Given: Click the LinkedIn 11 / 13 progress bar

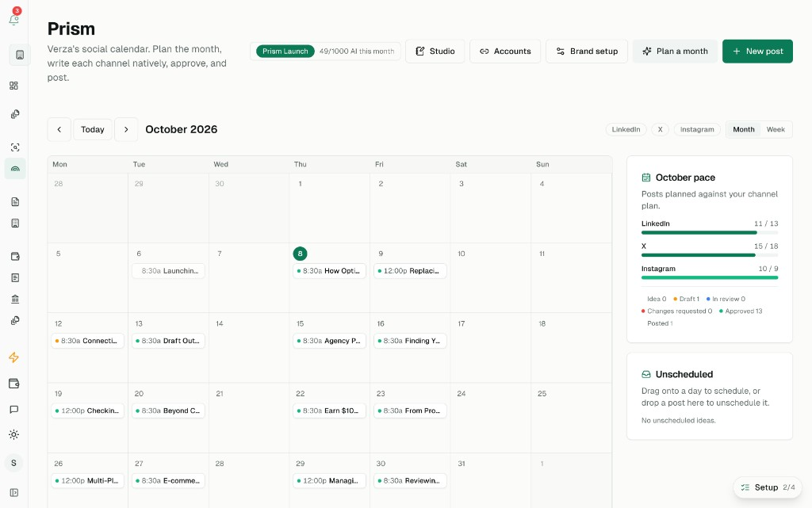Looking at the screenshot, I should (710, 233).
